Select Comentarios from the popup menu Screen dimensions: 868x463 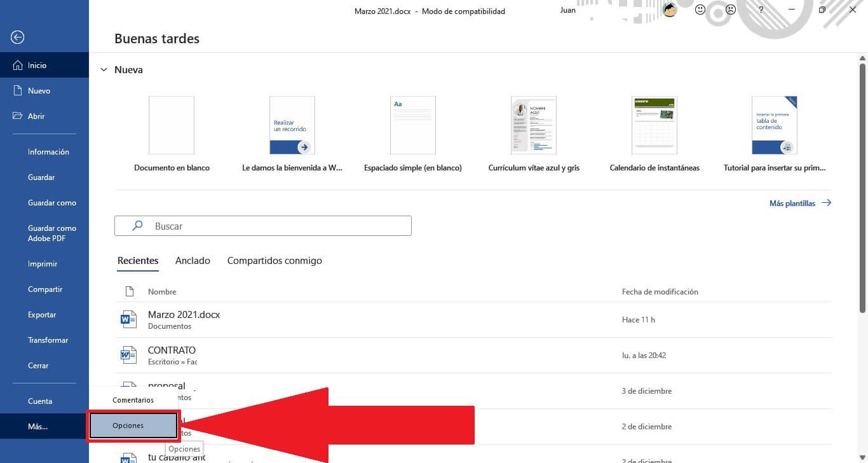tap(133, 400)
